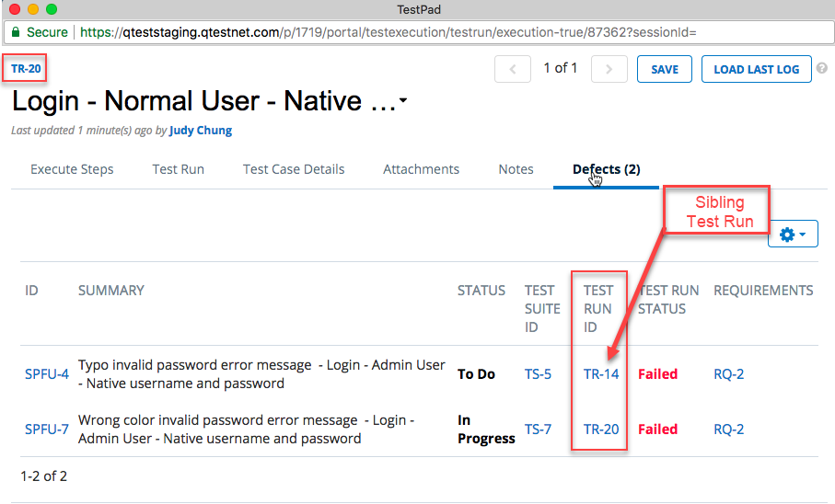The image size is (835, 504).
Task: Click the help question mark icon
Action: tap(822, 68)
